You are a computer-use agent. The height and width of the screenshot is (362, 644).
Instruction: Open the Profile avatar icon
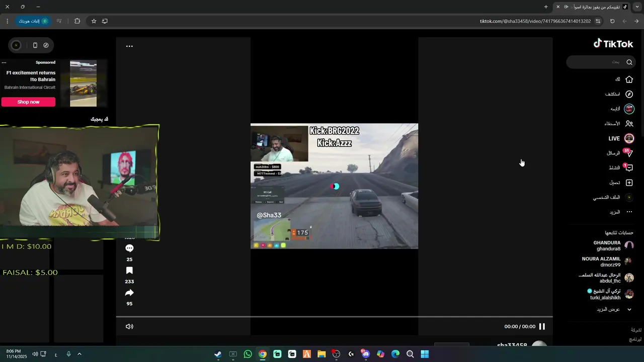point(629,198)
